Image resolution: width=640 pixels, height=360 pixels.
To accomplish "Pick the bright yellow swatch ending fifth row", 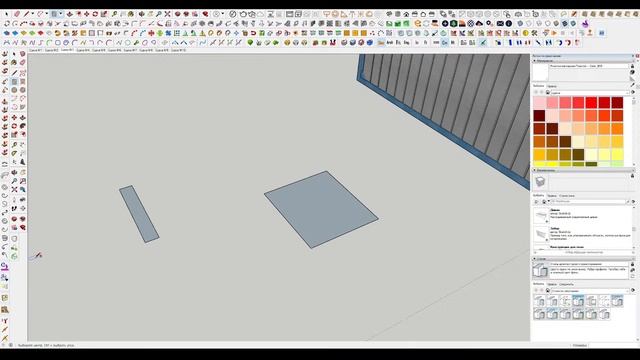I will pyautogui.click(x=618, y=155).
